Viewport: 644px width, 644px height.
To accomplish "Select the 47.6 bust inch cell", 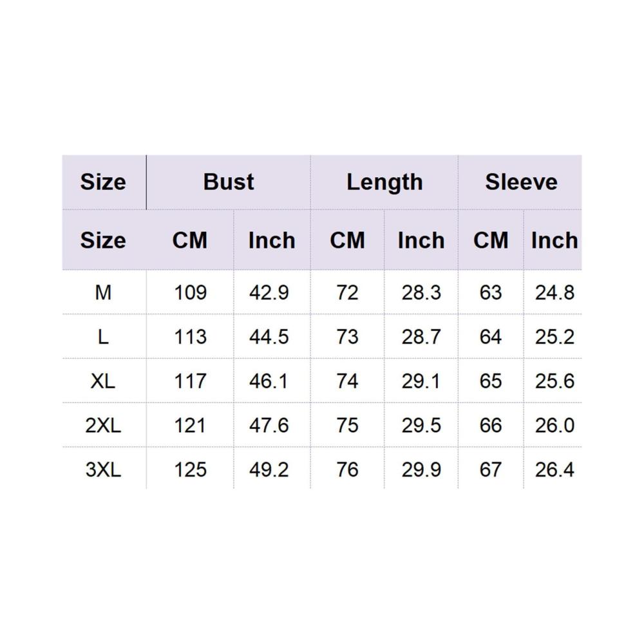I will click(269, 426).
